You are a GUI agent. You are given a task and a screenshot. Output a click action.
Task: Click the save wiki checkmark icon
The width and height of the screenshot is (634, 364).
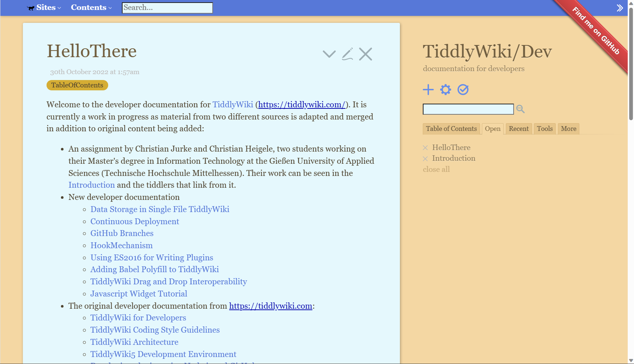point(463,90)
